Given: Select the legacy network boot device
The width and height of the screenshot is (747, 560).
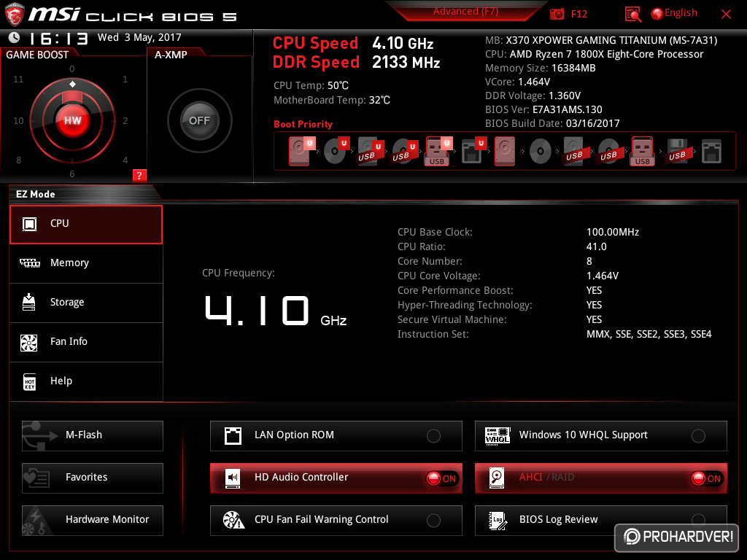Looking at the screenshot, I should [x=711, y=152].
